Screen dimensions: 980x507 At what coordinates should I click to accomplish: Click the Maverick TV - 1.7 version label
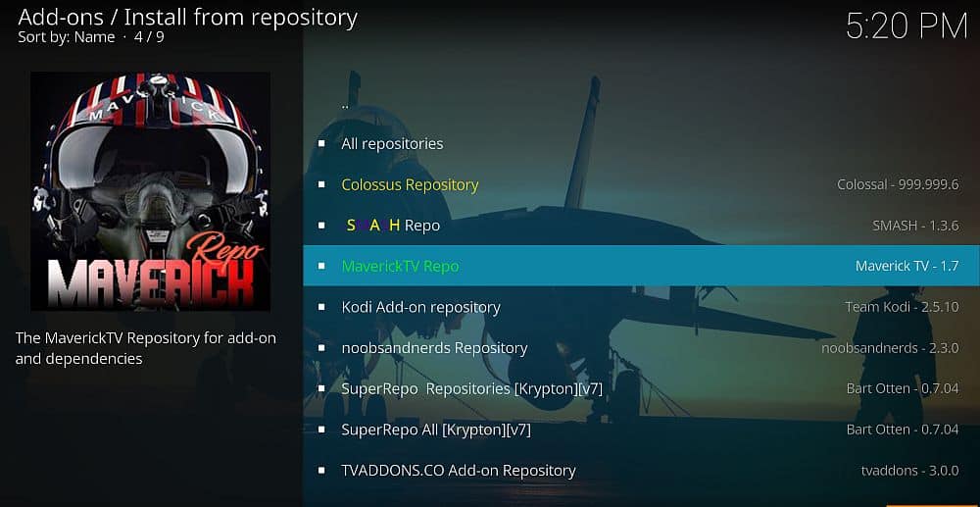click(x=906, y=266)
